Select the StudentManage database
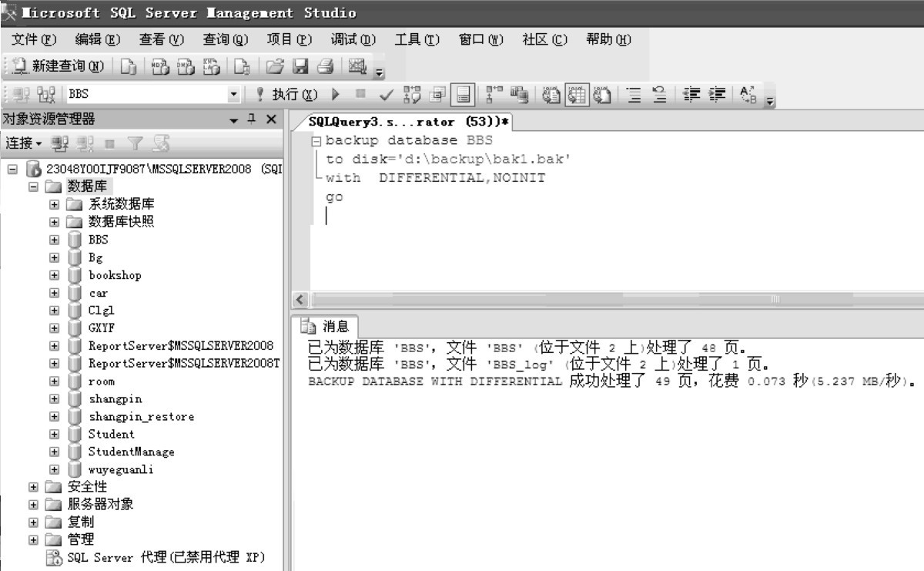This screenshot has width=924, height=571. click(131, 452)
